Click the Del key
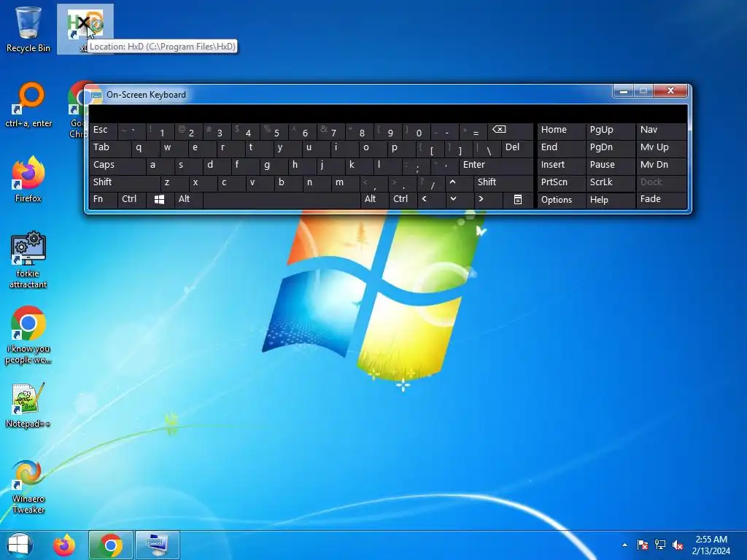 click(x=517, y=147)
